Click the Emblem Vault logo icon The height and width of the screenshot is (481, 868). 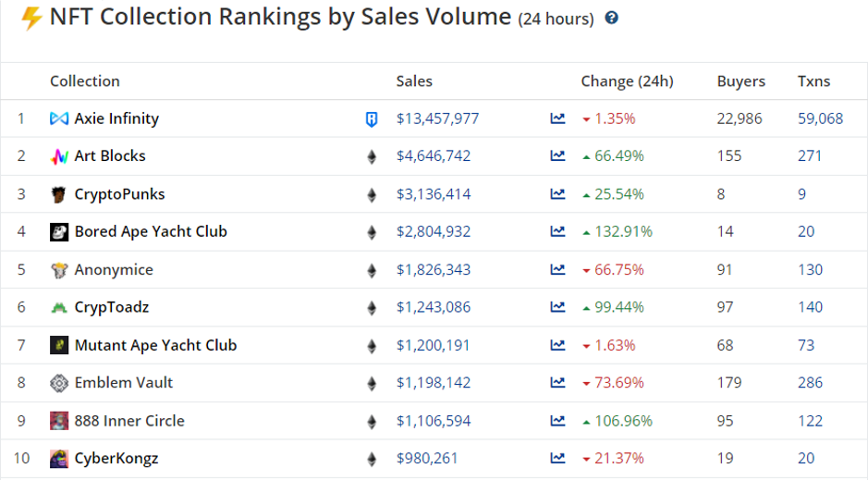click(59, 383)
